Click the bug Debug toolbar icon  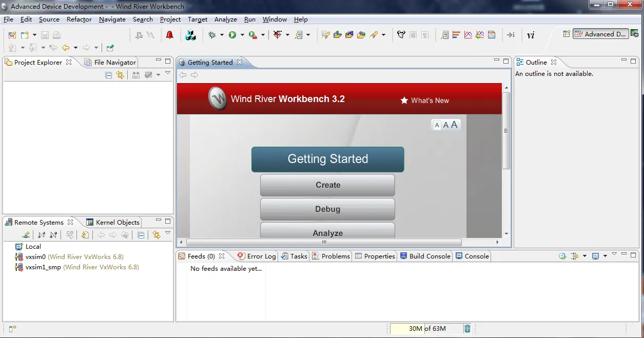click(212, 35)
